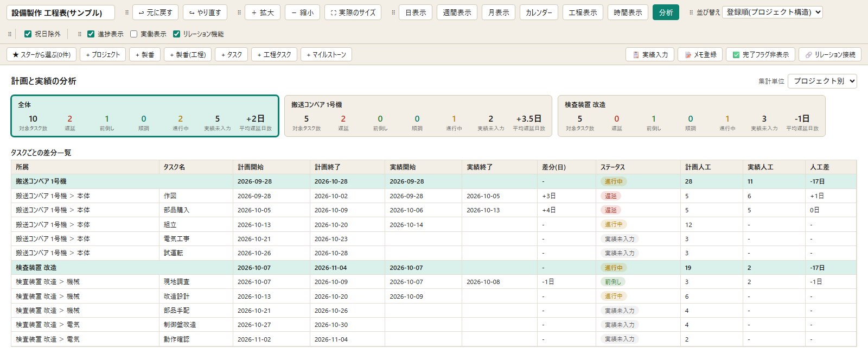Zoom in with the 拡大 button
Screen dimensions: 868x353
tap(263, 12)
